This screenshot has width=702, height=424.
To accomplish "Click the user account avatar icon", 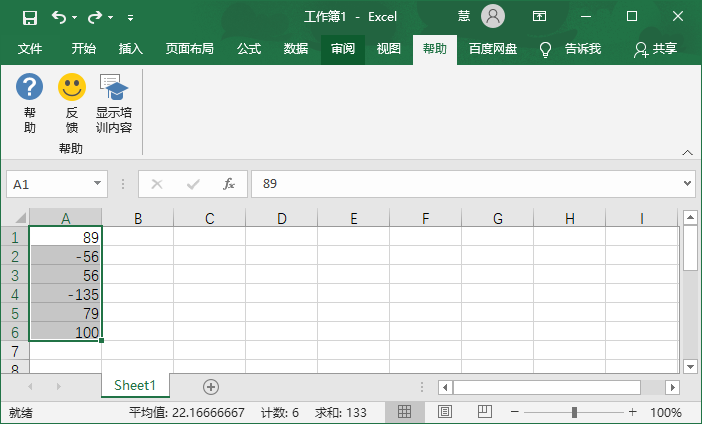I will coord(493,16).
